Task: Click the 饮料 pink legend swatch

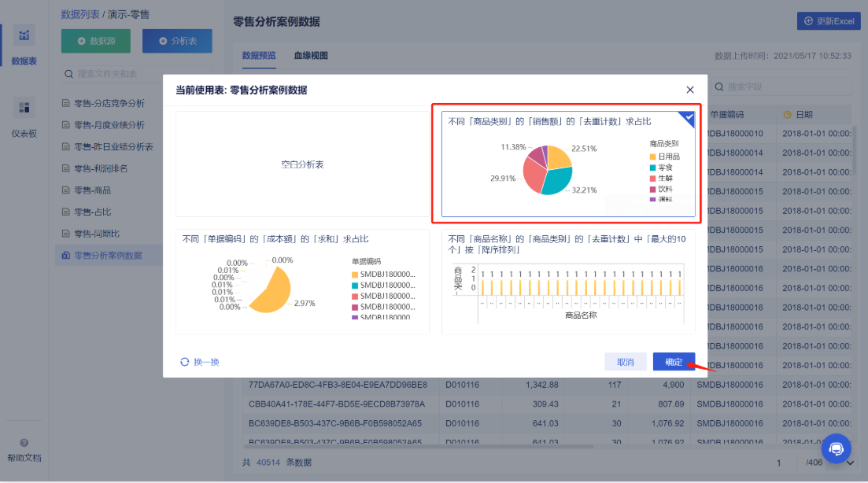Action: click(652, 190)
